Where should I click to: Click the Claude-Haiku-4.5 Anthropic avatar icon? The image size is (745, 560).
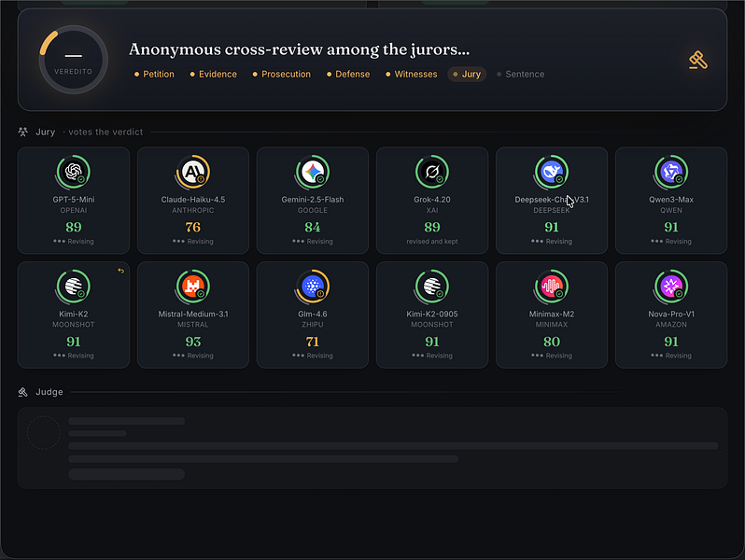[x=193, y=172]
